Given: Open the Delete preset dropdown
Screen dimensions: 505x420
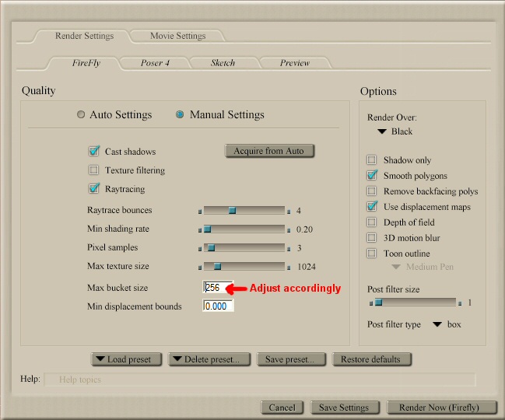Looking at the screenshot, I should click(209, 359).
